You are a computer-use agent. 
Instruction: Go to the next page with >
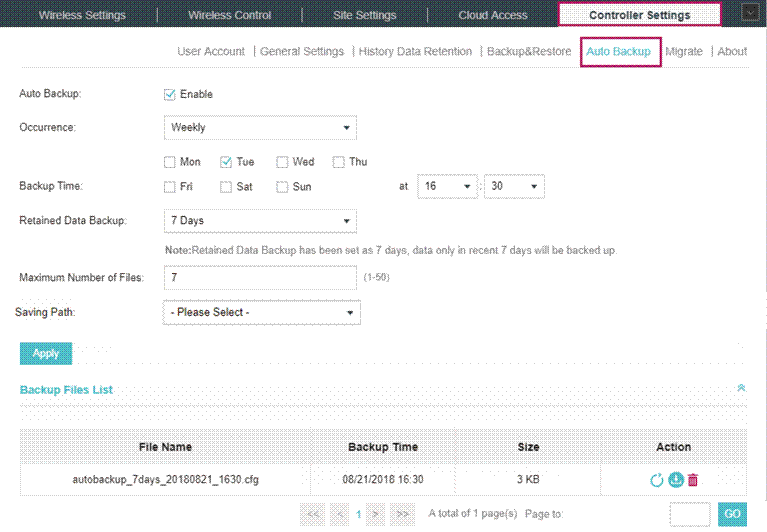click(x=375, y=514)
